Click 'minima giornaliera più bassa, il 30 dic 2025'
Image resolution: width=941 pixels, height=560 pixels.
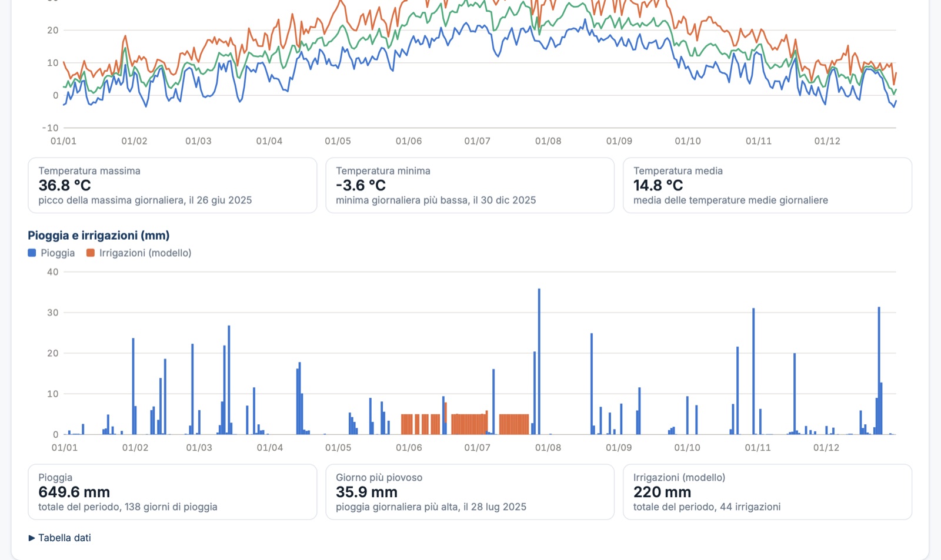click(436, 200)
